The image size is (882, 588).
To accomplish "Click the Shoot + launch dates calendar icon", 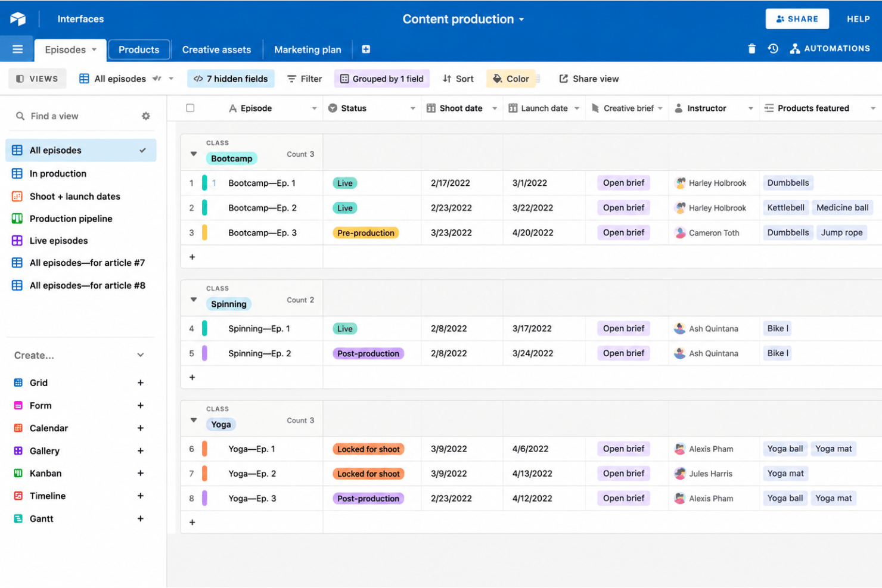I will tap(17, 197).
